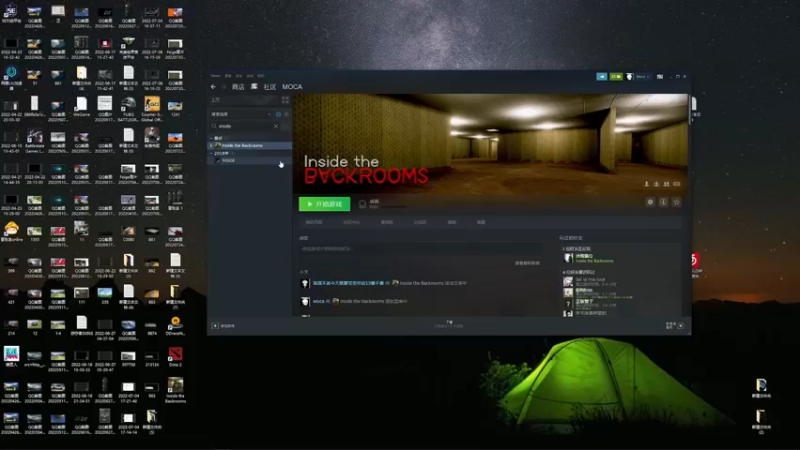Image resolution: width=800 pixels, height=450 pixels.
Task: Open Inside the Backrooms link in first activity entry
Action: (x=421, y=283)
